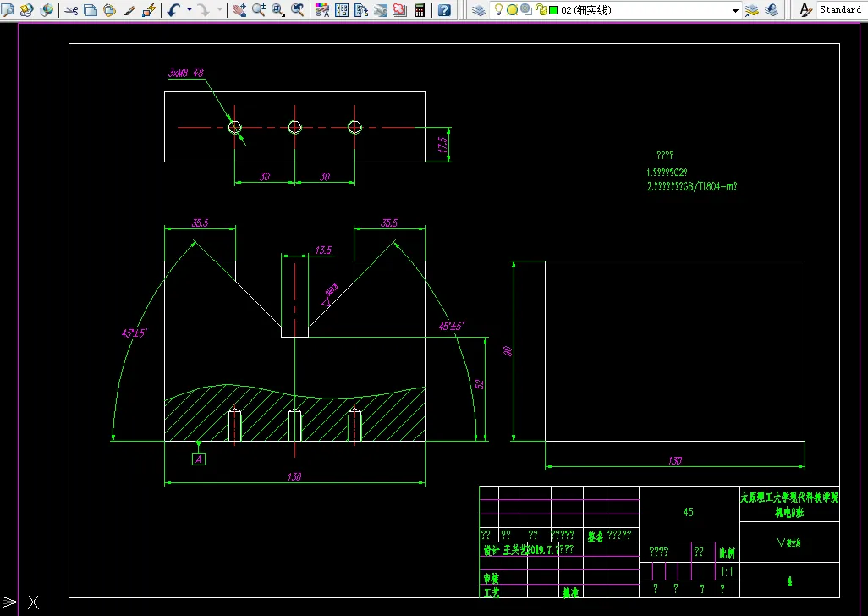This screenshot has height=616, width=868.
Task: Expand the redo history dropdown arrow
Action: coord(220,10)
